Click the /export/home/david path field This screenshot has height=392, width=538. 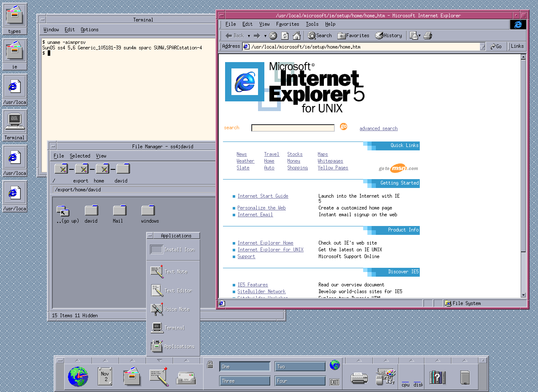[x=133, y=190]
